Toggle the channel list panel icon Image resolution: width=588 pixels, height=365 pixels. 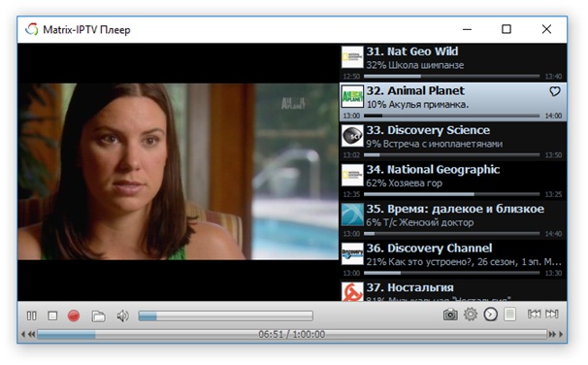pos(509,314)
